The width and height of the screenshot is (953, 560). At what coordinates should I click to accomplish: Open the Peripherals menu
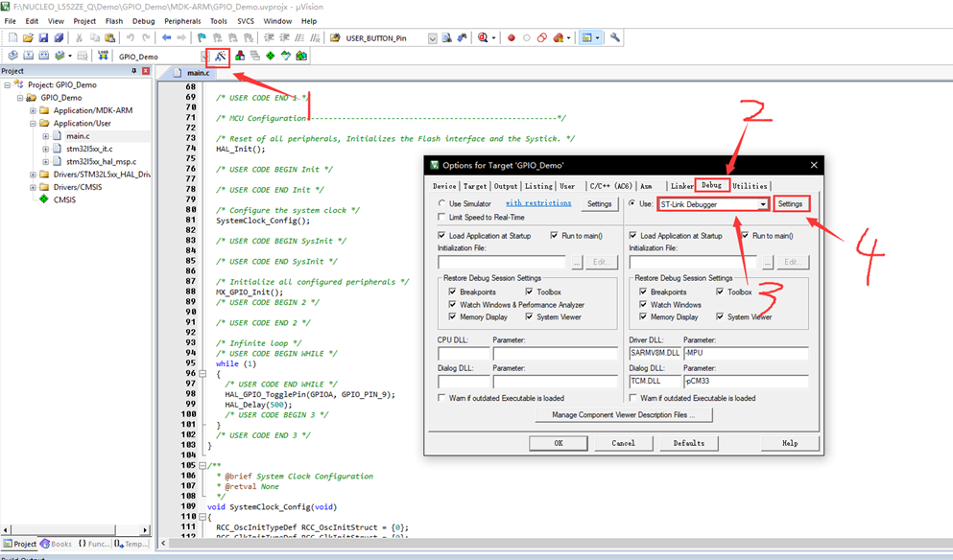coord(182,20)
